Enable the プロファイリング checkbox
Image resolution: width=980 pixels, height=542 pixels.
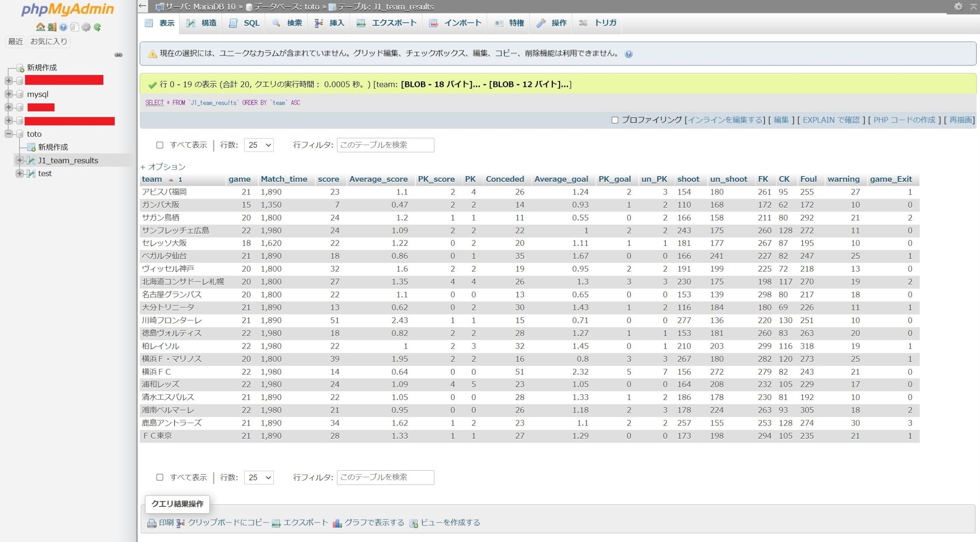(615, 120)
